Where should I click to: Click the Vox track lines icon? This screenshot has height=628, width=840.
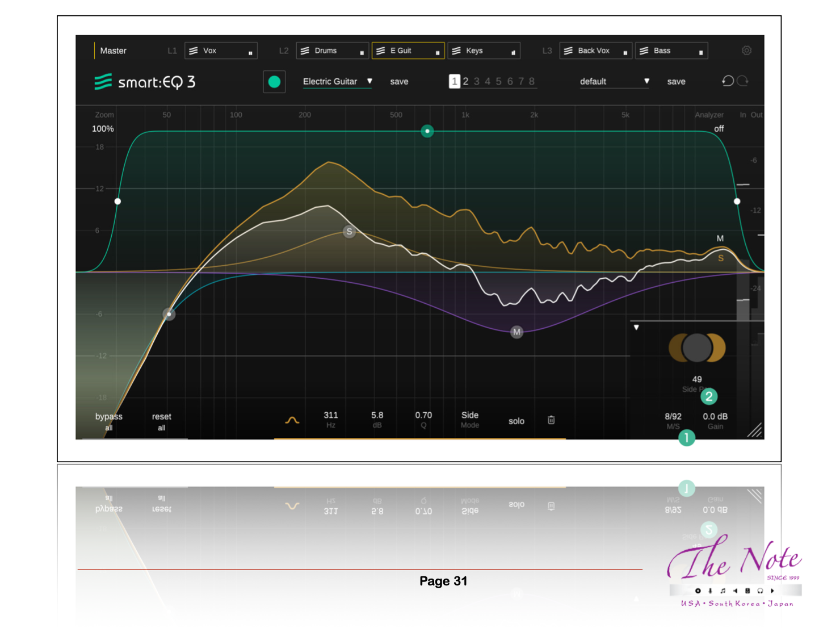194,51
